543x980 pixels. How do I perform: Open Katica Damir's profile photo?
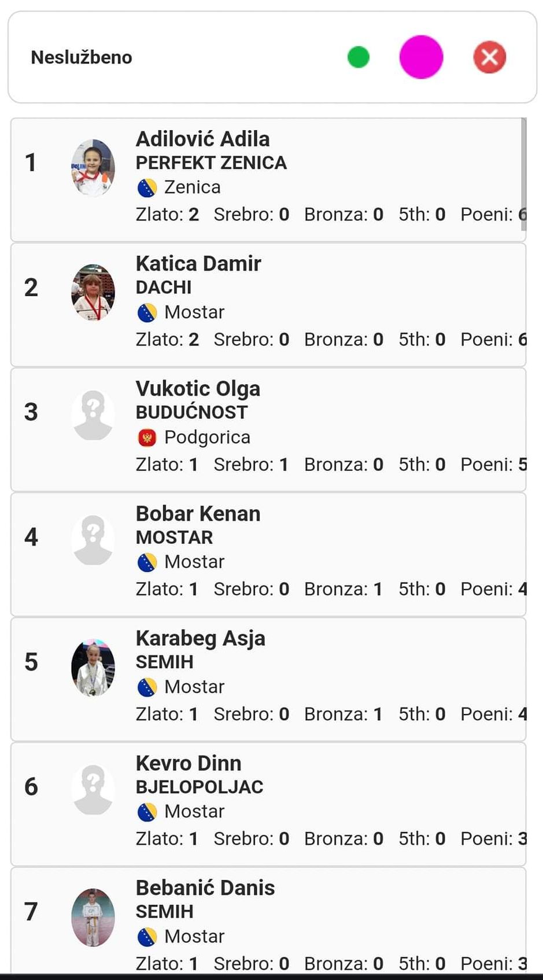(93, 292)
